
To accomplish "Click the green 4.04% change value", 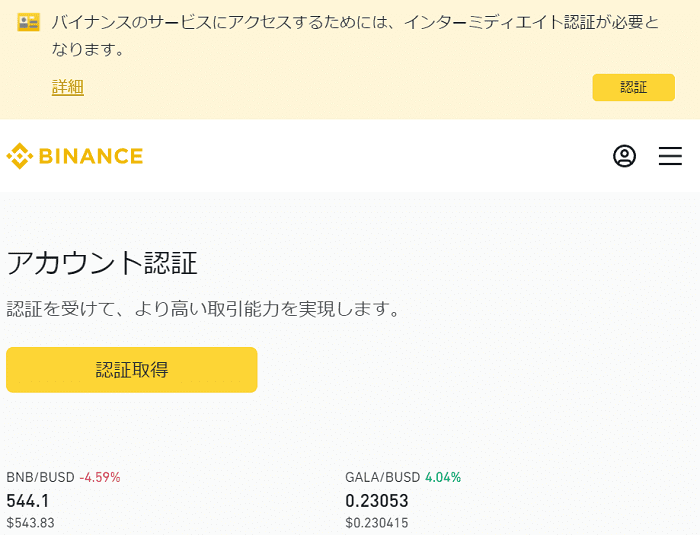I will pos(443,477).
